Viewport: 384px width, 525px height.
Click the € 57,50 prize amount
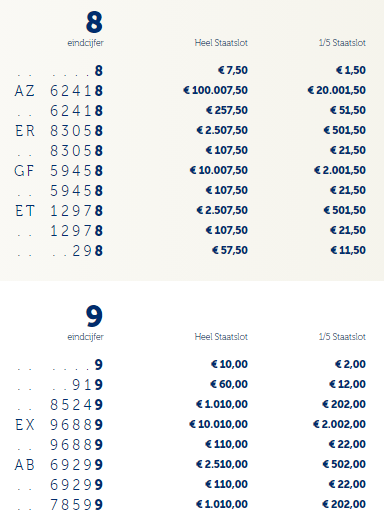pyautogui.click(x=230, y=250)
